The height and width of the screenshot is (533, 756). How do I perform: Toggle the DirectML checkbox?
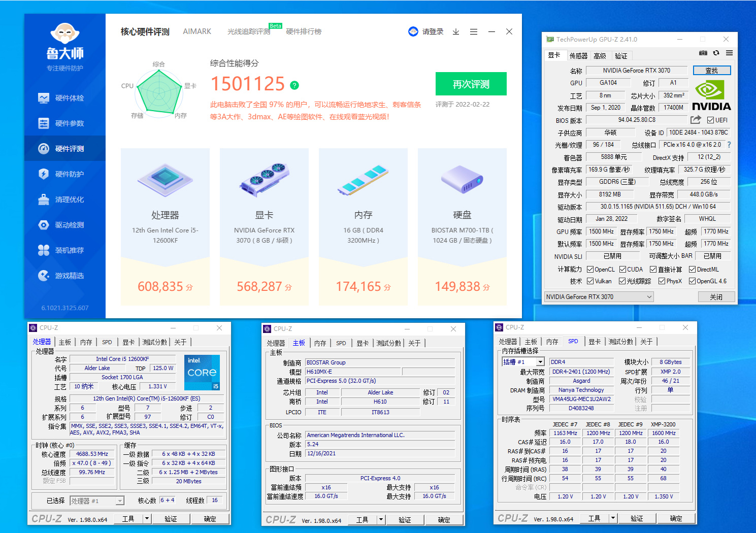tap(692, 270)
